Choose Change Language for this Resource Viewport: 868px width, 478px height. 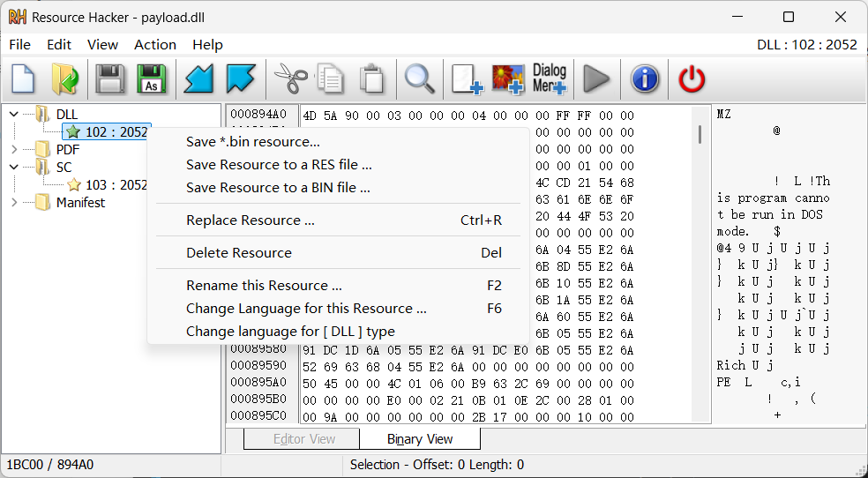(338, 308)
